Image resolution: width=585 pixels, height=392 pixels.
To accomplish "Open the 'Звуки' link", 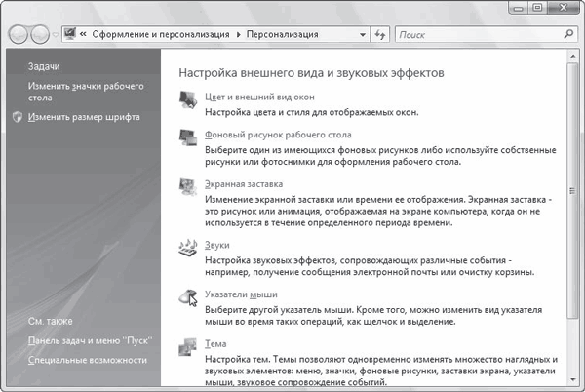I will point(217,245).
